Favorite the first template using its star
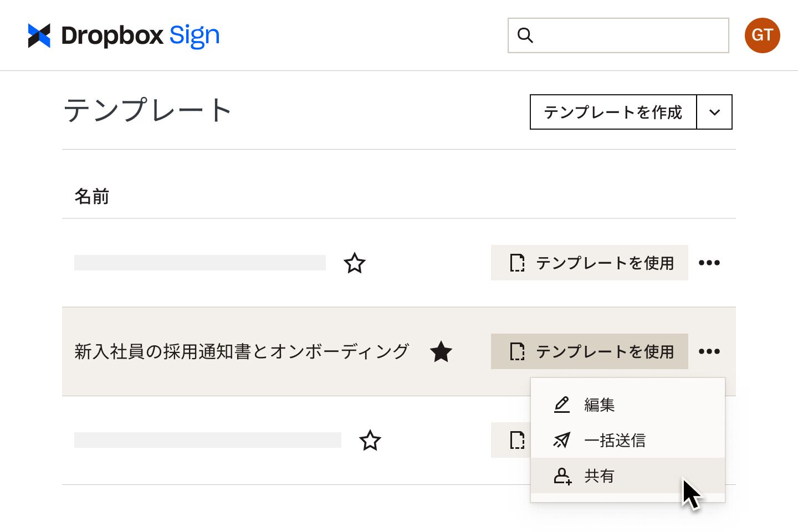This screenshot has height=532, width=798. pyautogui.click(x=355, y=263)
